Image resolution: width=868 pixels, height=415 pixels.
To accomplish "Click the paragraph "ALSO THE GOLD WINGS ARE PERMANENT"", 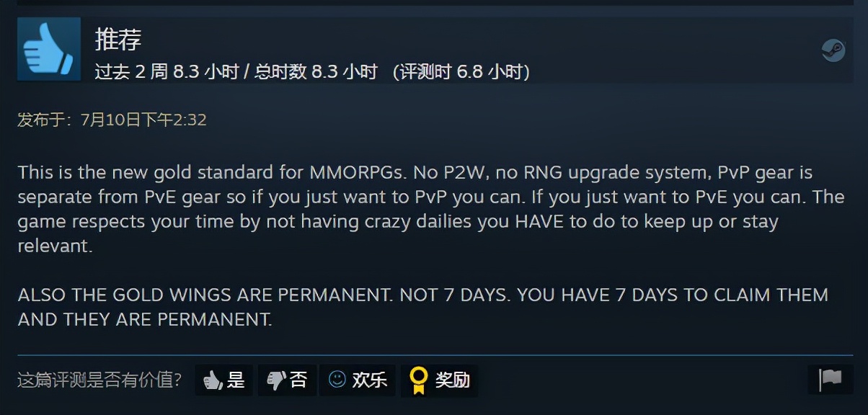I will coord(422,308).
